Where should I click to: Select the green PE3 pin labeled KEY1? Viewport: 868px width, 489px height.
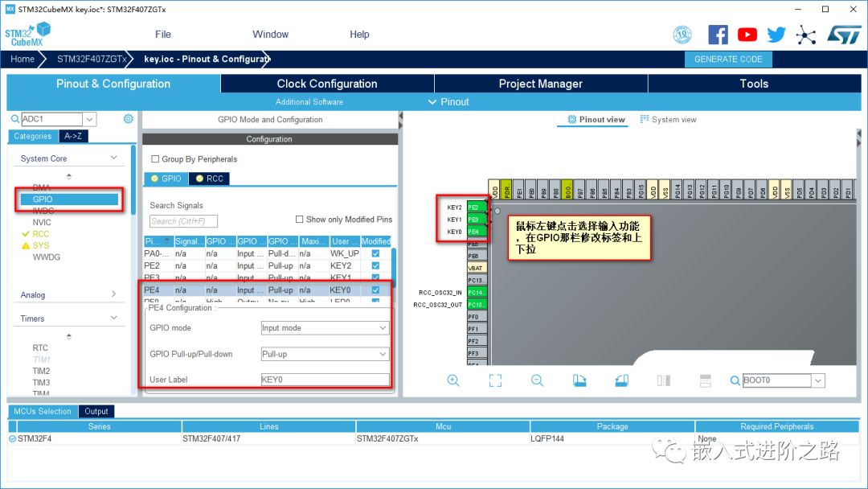coord(477,220)
